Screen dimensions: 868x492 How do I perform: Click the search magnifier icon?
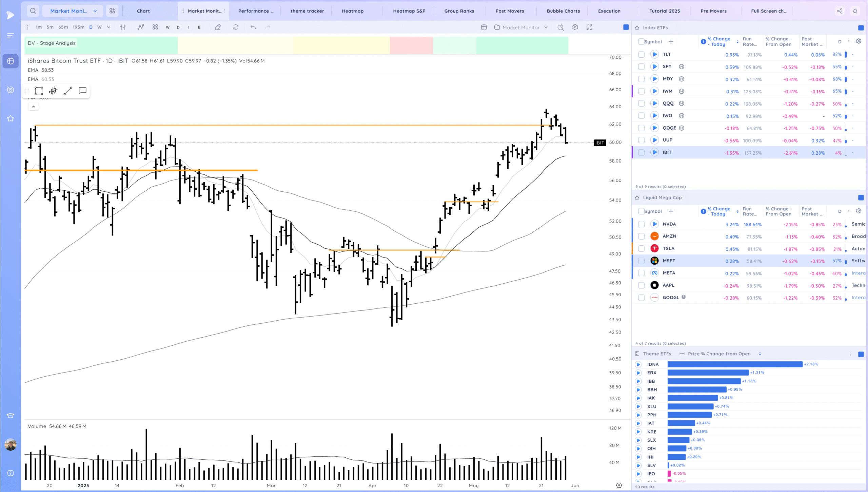[x=33, y=11]
